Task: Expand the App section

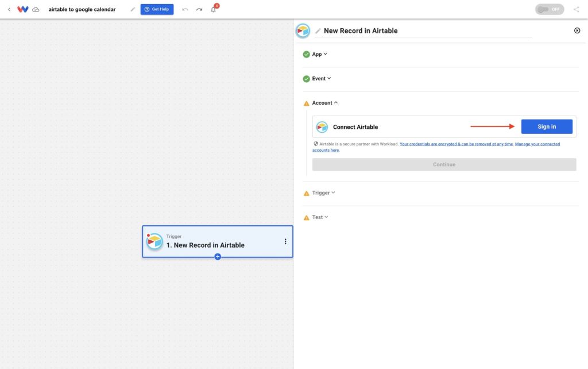Action: click(319, 54)
